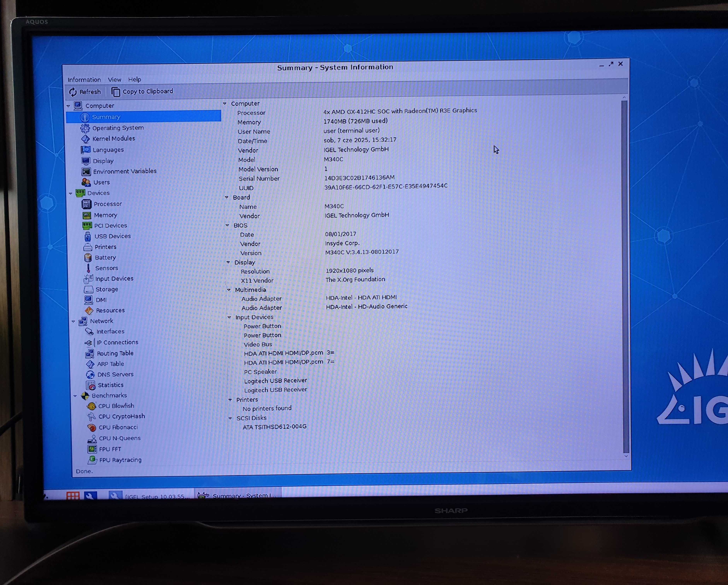Select the Resources icon
Viewport: 728px width, 585px height.
[89, 310]
